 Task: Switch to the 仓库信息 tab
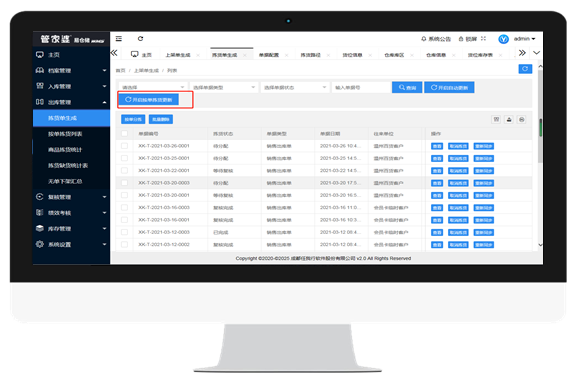[436, 55]
